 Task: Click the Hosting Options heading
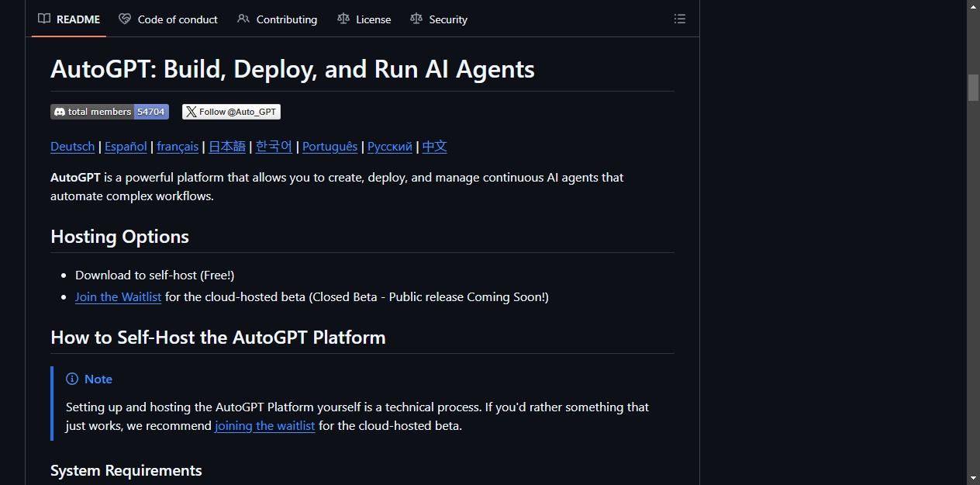coord(119,237)
